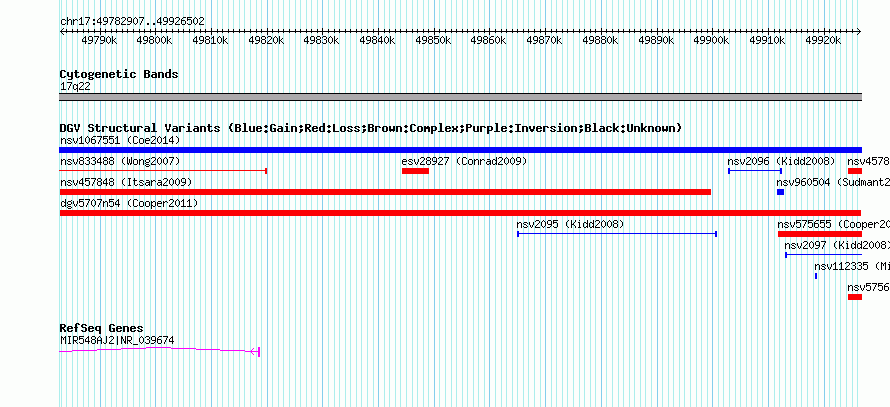Click the RefSeq Genes track title

click(102, 328)
